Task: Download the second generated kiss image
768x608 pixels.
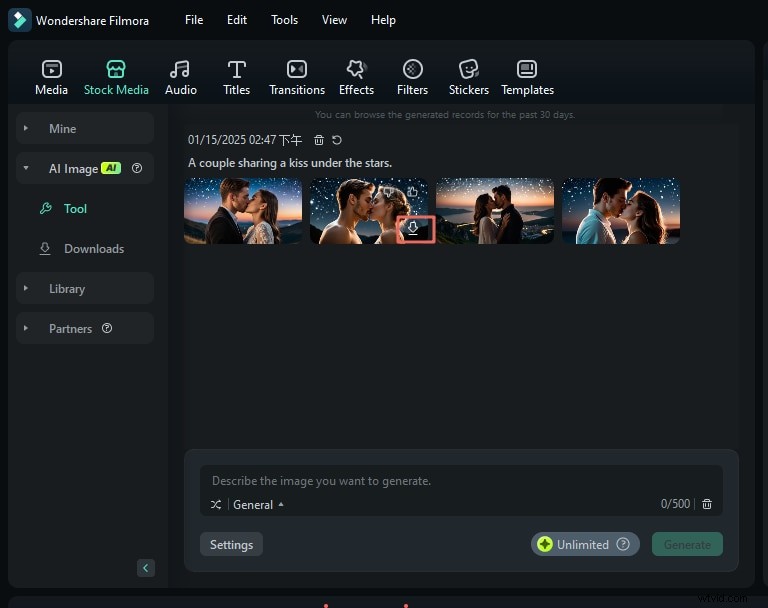Action: pos(413,229)
